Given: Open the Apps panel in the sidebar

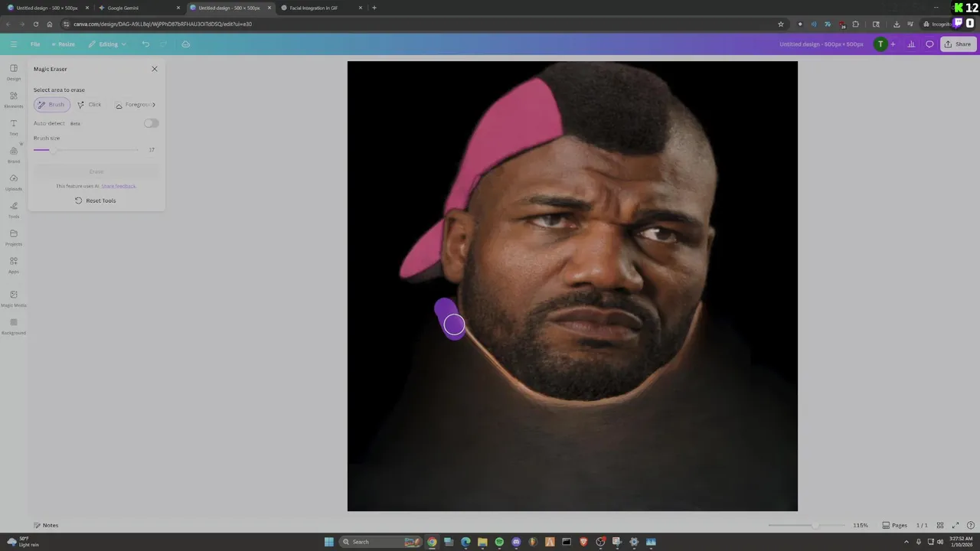Looking at the screenshot, I should (14, 266).
